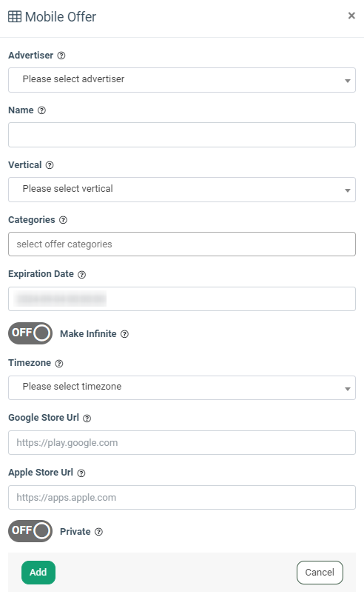Click the help icon next to Google Store Url

coord(87,419)
